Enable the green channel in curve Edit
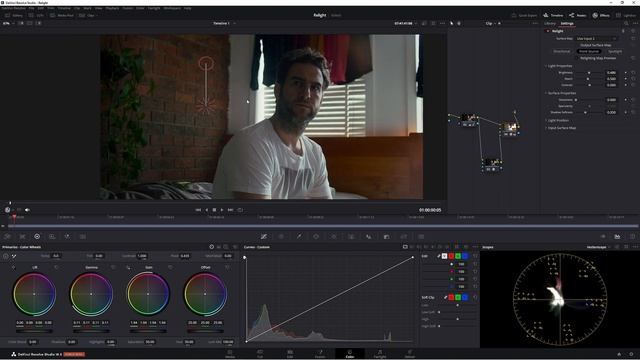The height and width of the screenshot is (360, 640). coord(458,256)
